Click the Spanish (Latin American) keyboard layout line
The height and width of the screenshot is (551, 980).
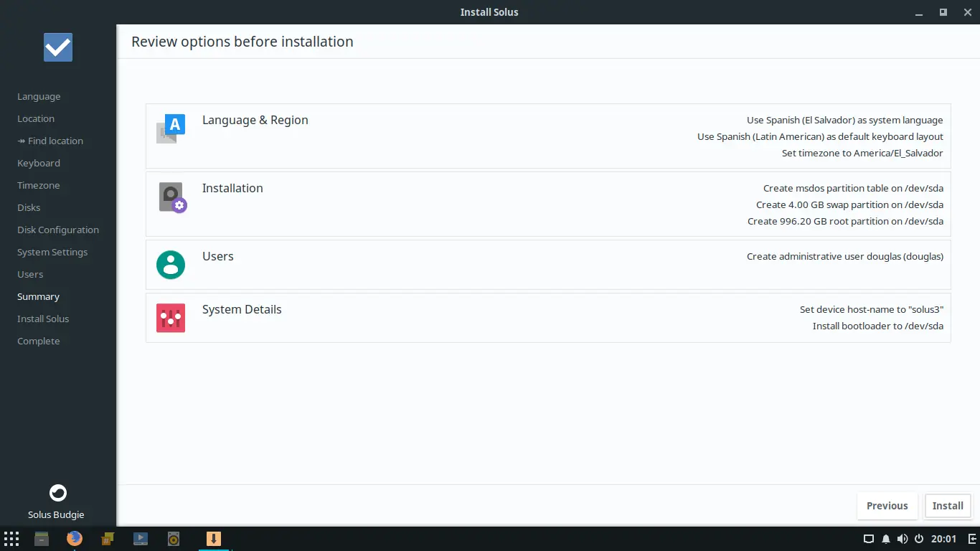click(x=820, y=137)
